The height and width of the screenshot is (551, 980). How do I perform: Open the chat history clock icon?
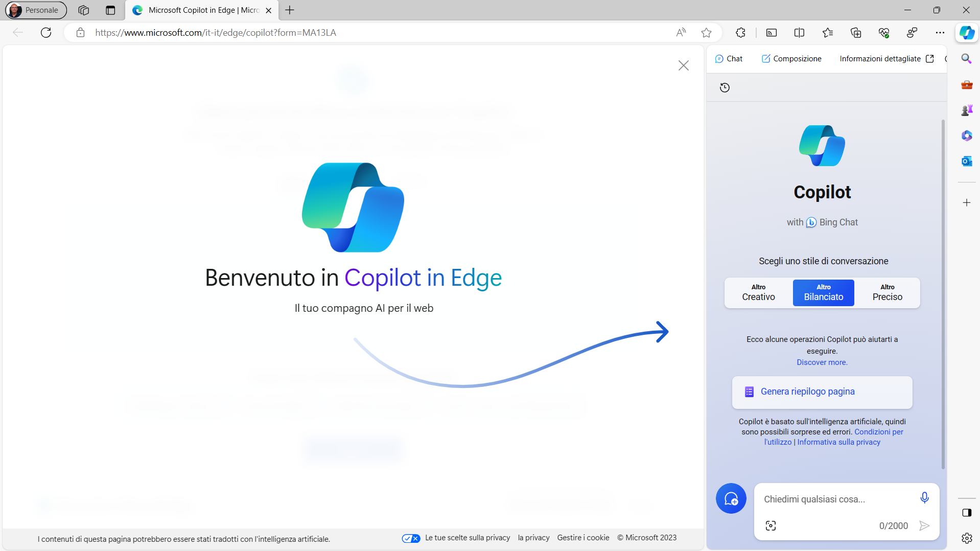pyautogui.click(x=725, y=87)
